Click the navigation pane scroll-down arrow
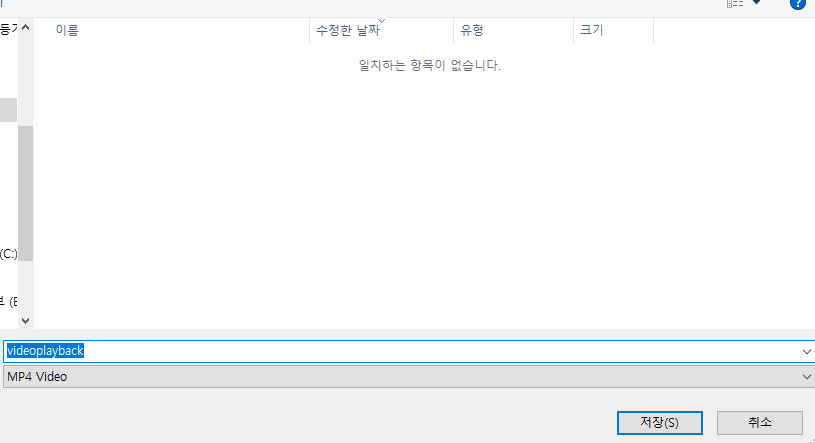The height and width of the screenshot is (443, 815). pos(25,321)
